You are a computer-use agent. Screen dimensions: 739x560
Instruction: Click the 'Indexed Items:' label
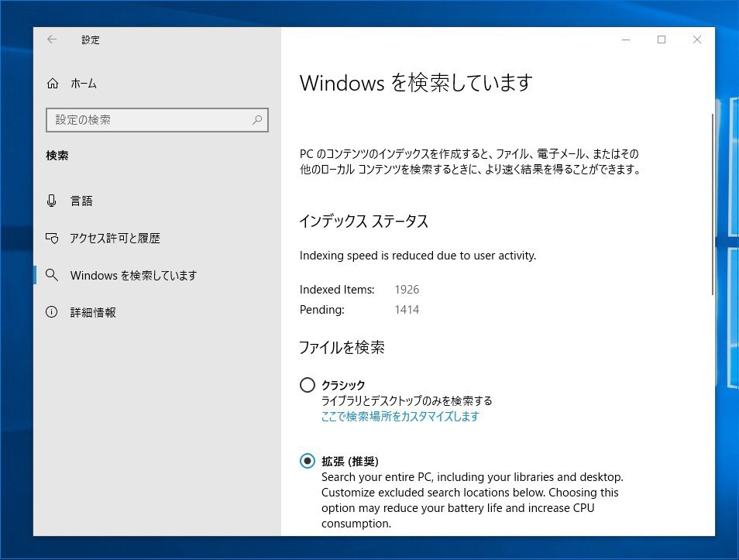click(337, 290)
